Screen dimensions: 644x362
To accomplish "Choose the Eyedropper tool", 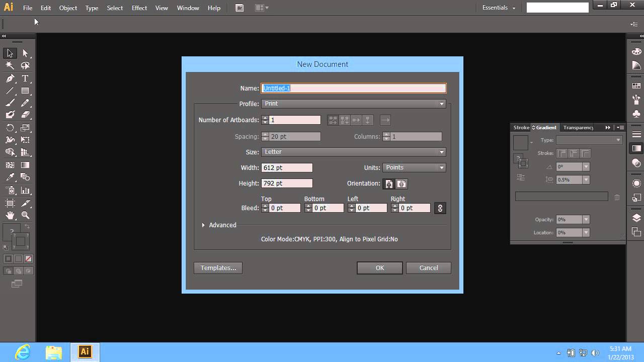I will [10, 177].
